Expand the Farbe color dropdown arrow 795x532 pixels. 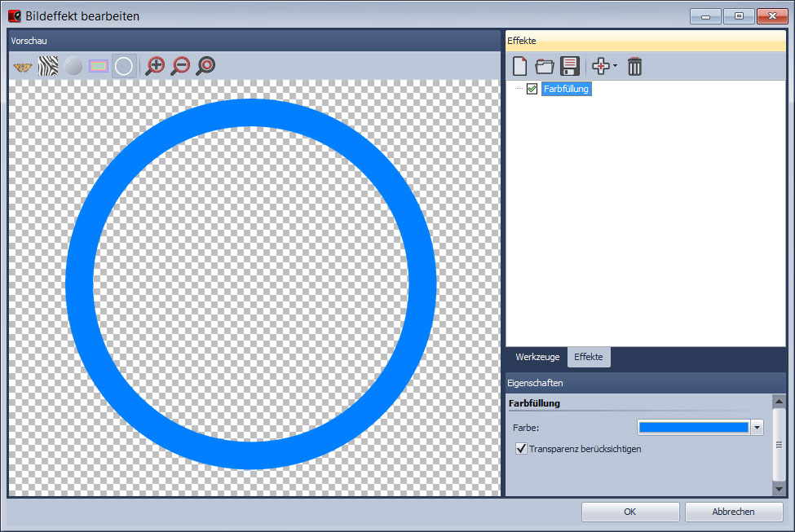point(757,428)
